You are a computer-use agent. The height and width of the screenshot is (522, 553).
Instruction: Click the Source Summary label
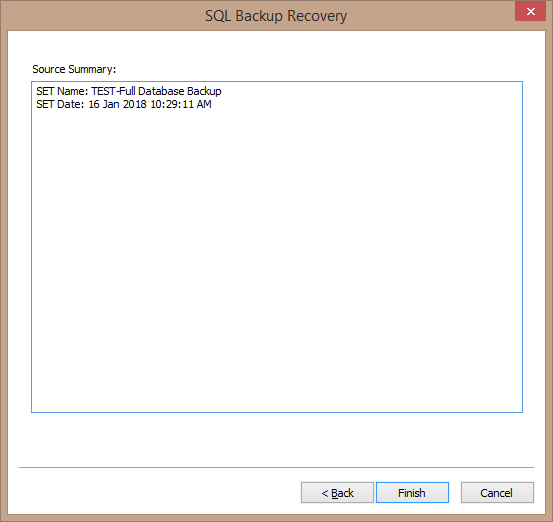[x=74, y=69]
